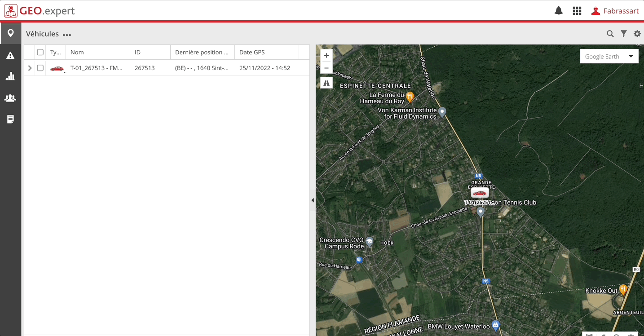Open the vehicle list settings gear
Image resolution: width=644 pixels, height=336 pixels.
[x=637, y=34]
